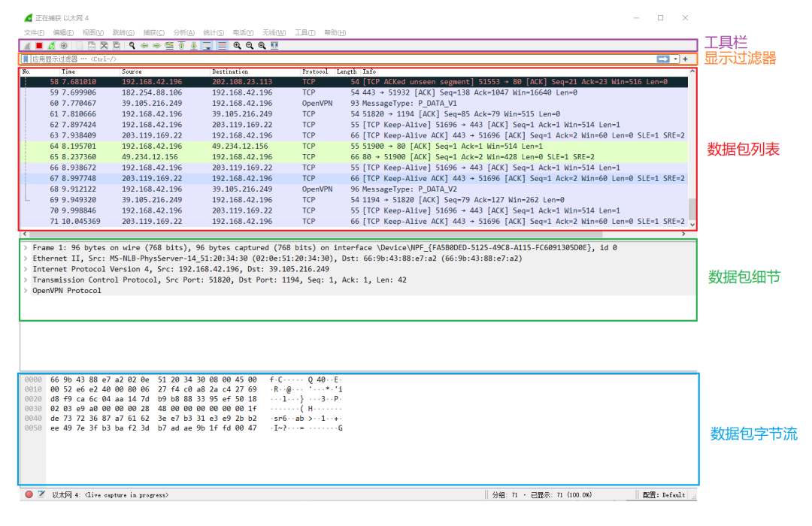Open display filter history dropdown arrow
812x526 pixels.
pyautogui.click(x=675, y=59)
